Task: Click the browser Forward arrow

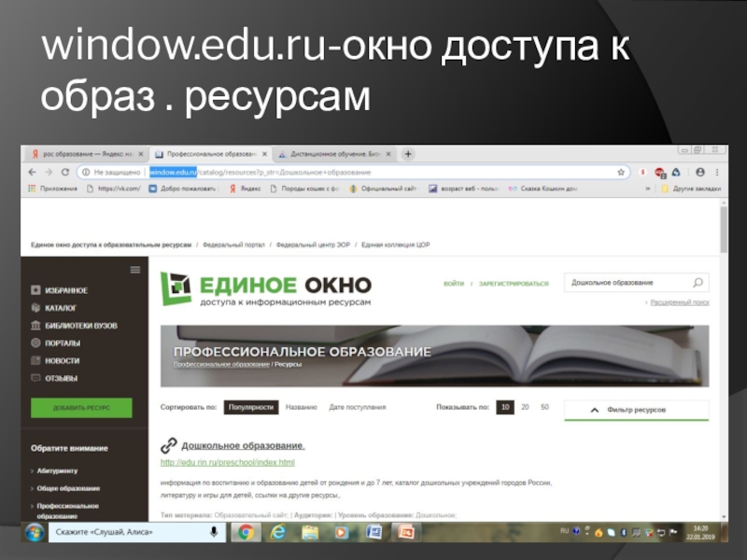Action: 49,173
